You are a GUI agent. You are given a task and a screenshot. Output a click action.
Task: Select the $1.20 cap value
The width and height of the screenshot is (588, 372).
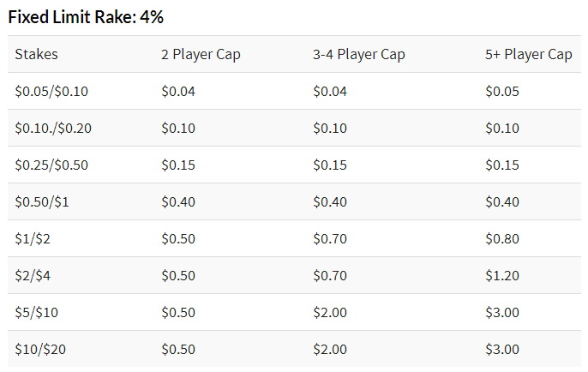(502, 276)
